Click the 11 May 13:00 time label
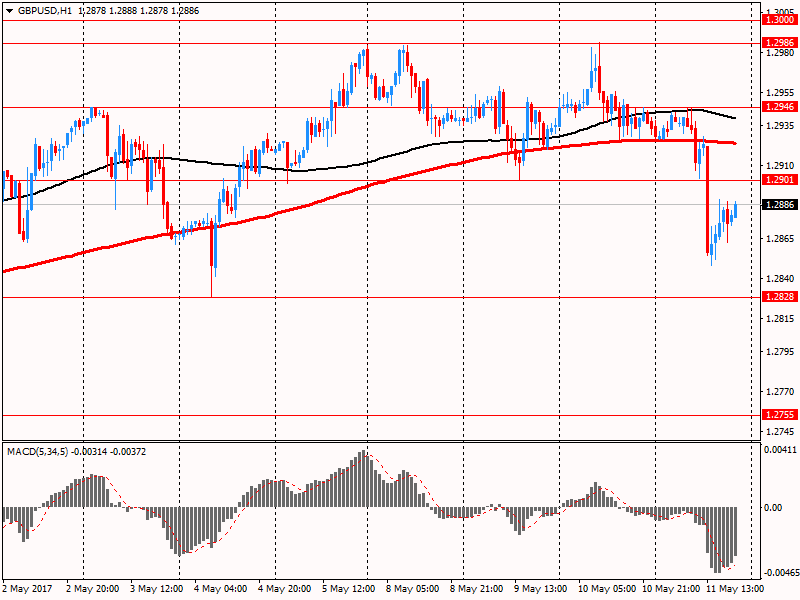This screenshot has height=600, width=800. point(735,589)
